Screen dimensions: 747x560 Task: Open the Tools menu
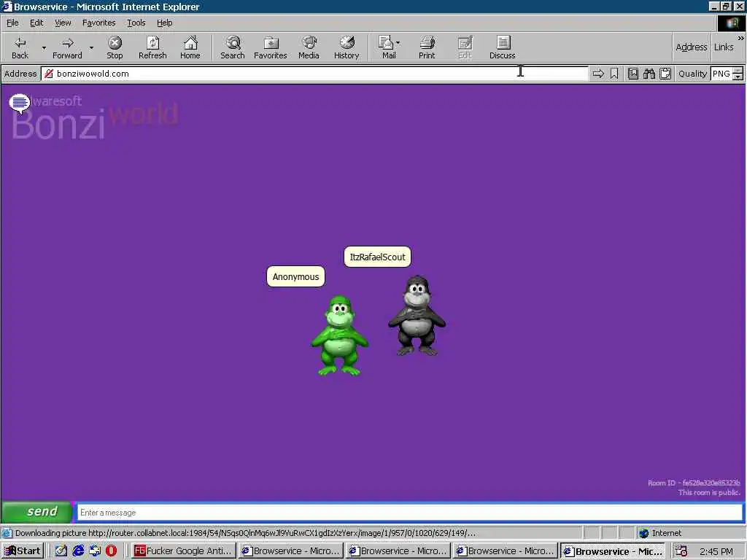click(x=136, y=23)
